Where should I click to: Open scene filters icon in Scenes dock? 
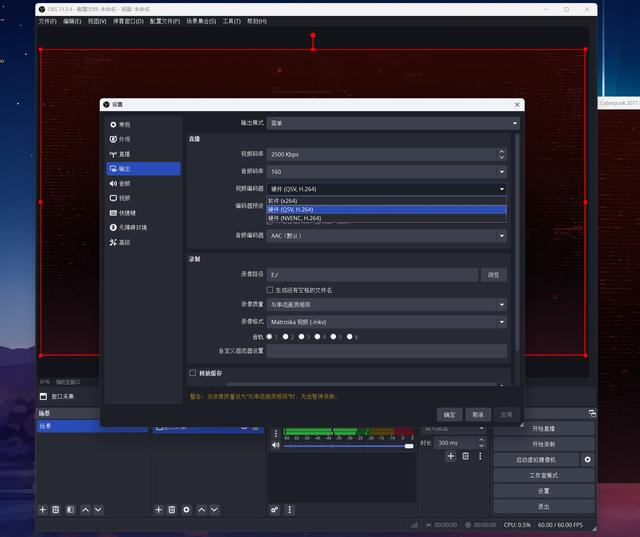point(71,510)
